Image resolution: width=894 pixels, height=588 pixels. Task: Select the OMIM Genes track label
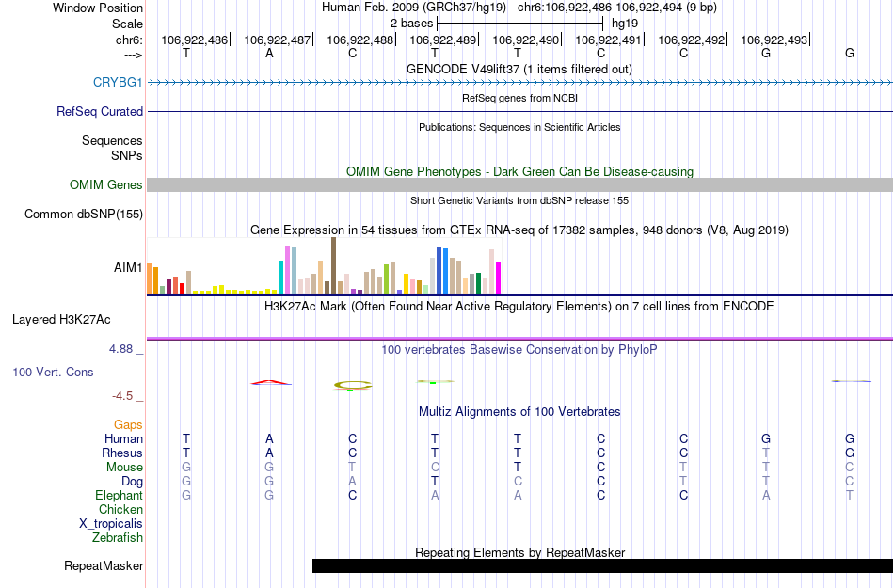point(105,184)
